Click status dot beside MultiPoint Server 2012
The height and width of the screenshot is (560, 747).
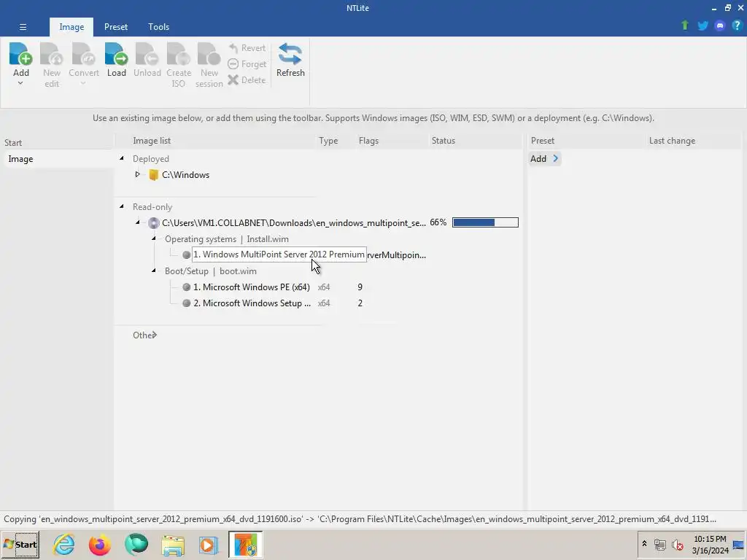(x=186, y=254)
